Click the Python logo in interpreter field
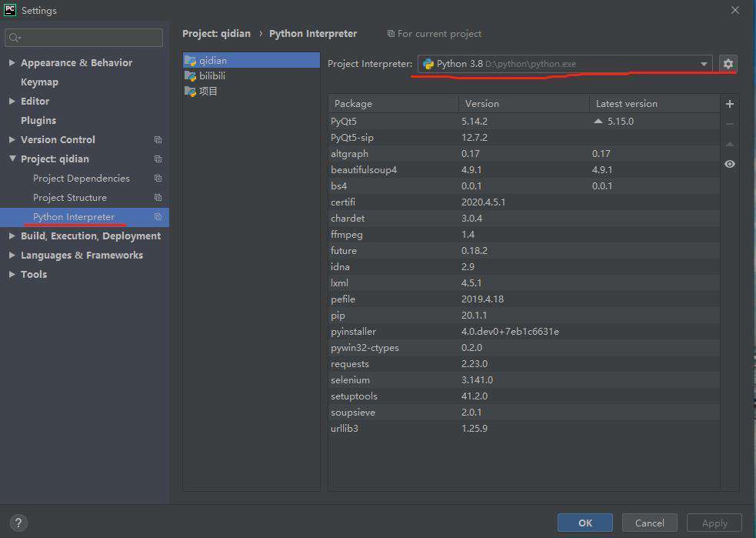This screenshot has height=538, width=756. pyautogui.click(x=428, y=64)
